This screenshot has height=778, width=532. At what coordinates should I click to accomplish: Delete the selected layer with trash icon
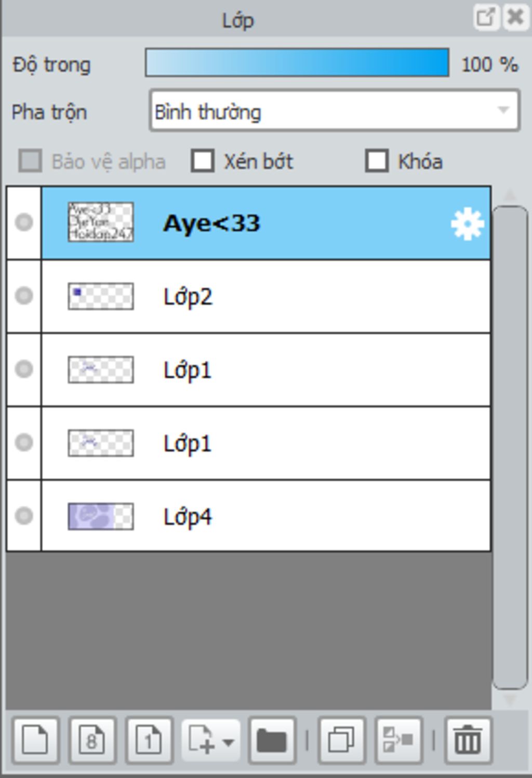(468, 740)
